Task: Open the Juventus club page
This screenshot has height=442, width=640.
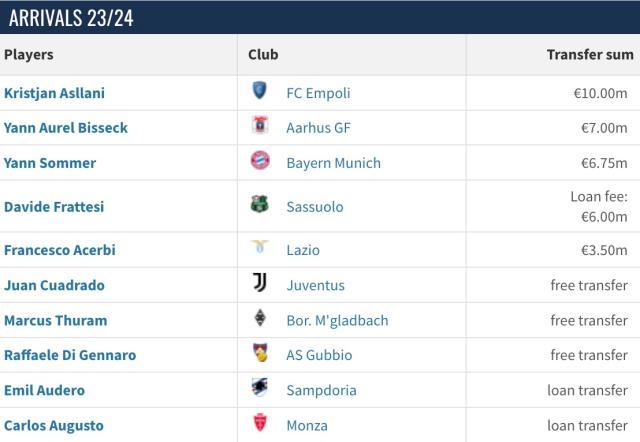Action: 315,285
